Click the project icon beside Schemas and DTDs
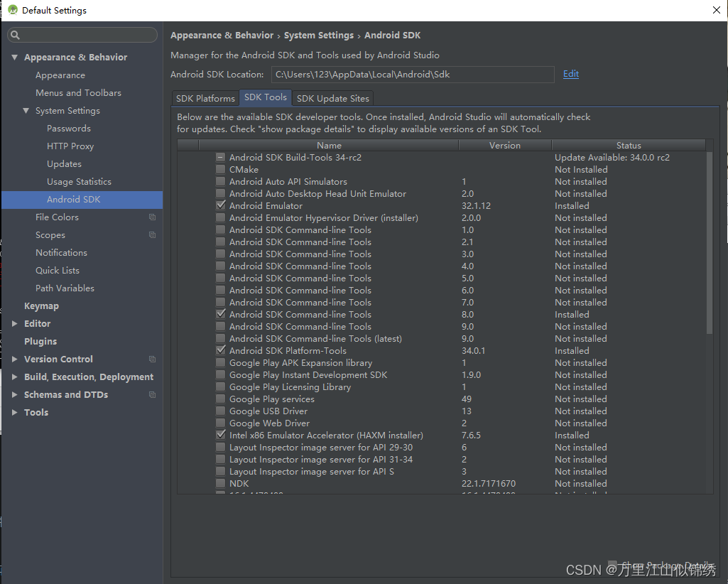 coord(152,394)
